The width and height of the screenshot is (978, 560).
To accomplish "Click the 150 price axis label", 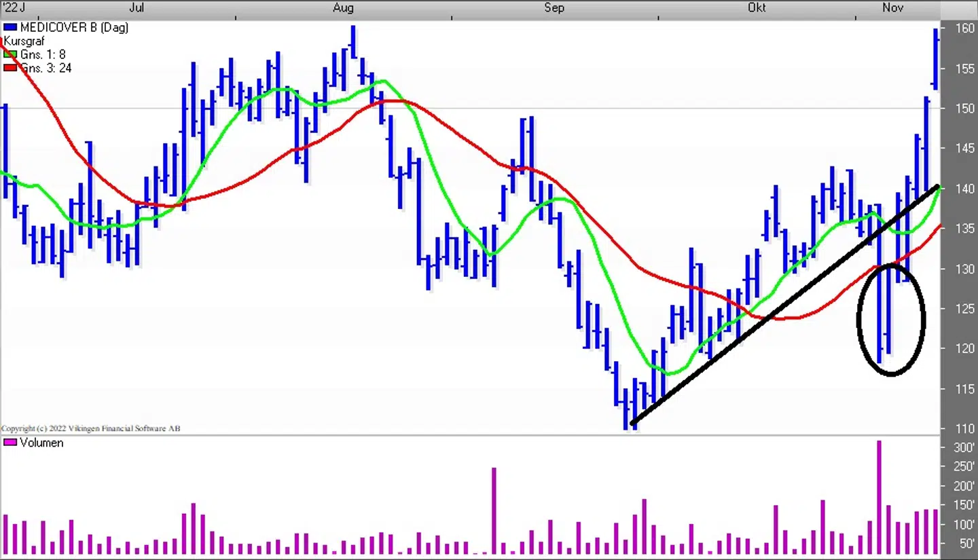I will click(x=965, y=109).
